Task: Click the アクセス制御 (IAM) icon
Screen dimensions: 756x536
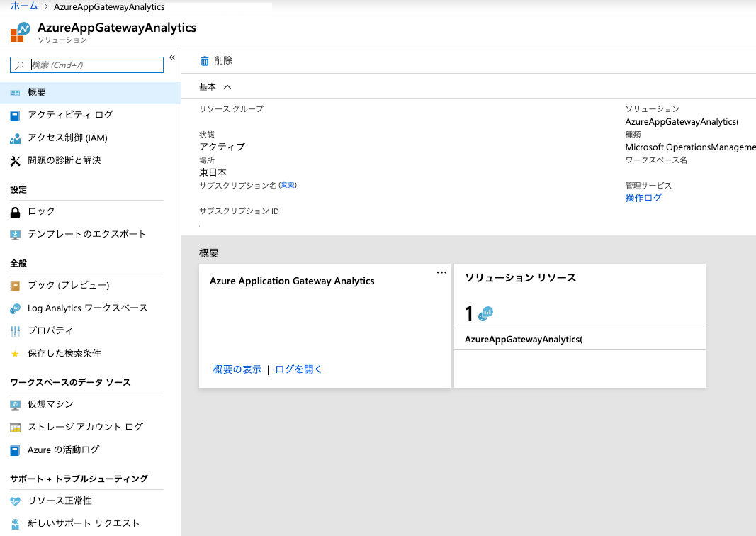Action: pyautogui.click(x=16, y=138)
